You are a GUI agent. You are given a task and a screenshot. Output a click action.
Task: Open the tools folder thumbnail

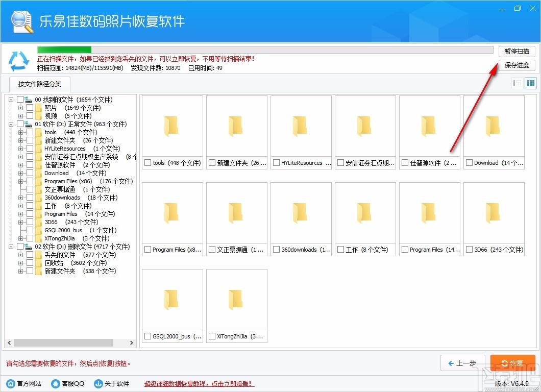(x=173, y=126)
